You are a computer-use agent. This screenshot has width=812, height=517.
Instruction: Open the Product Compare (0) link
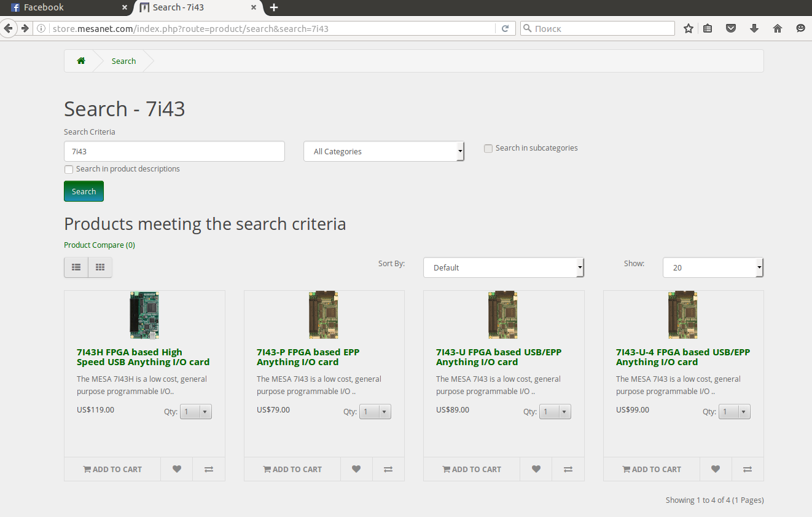(x=100, y=245)
